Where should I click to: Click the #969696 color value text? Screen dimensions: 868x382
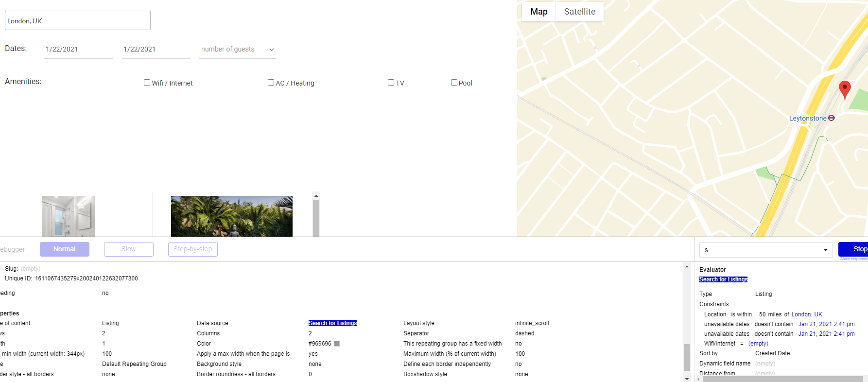click(x=320, y=344)
